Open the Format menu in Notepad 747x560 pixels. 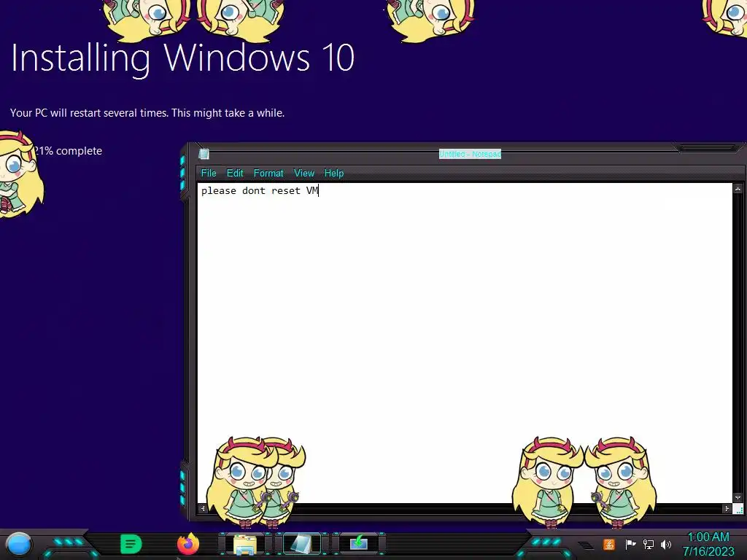268,174
